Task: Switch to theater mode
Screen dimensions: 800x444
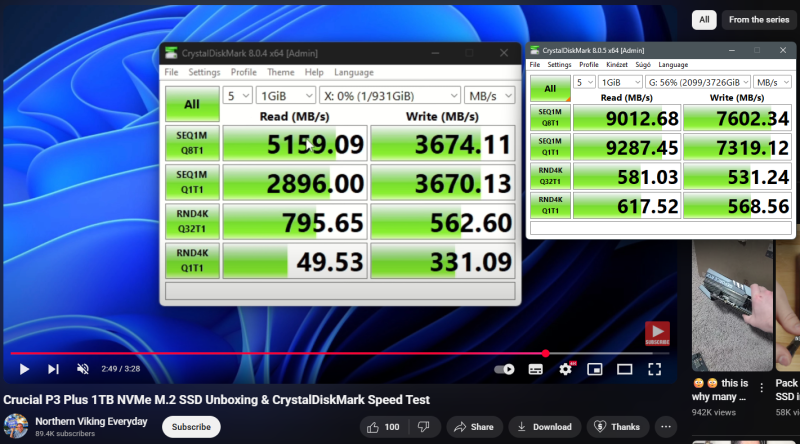Action: pos(624,369)
